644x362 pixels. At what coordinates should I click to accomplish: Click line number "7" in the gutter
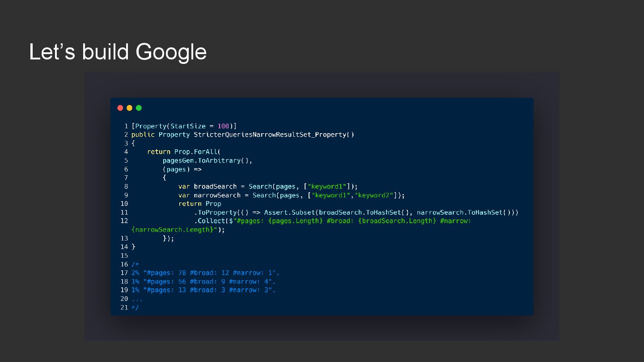[x=126, y=177]
